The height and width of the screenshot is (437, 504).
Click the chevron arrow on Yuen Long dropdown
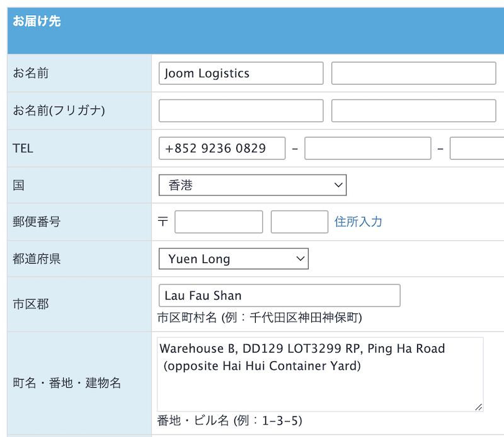pyautogui.click(x=301, y=259)
